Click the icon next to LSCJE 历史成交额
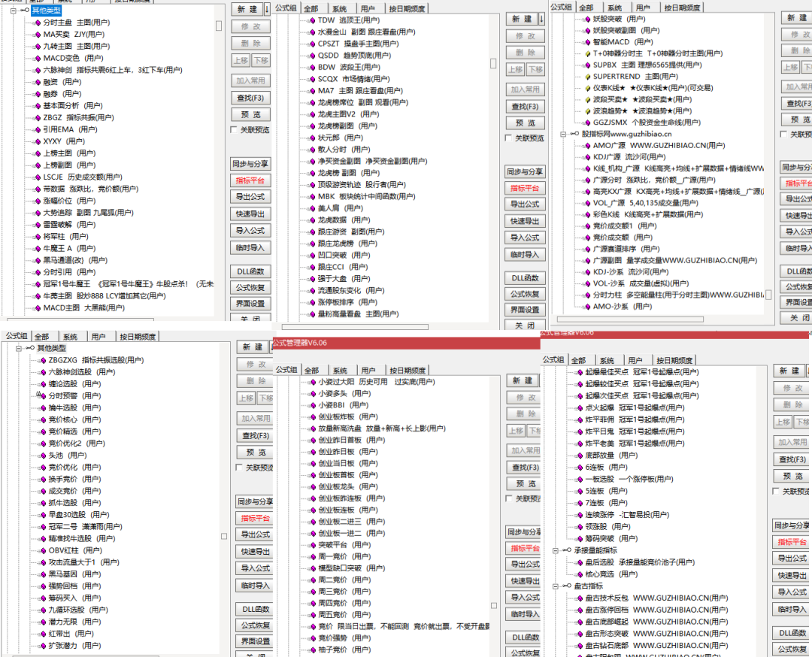The height and width of the screenshot is (657, 812). (x=38, y=177)
